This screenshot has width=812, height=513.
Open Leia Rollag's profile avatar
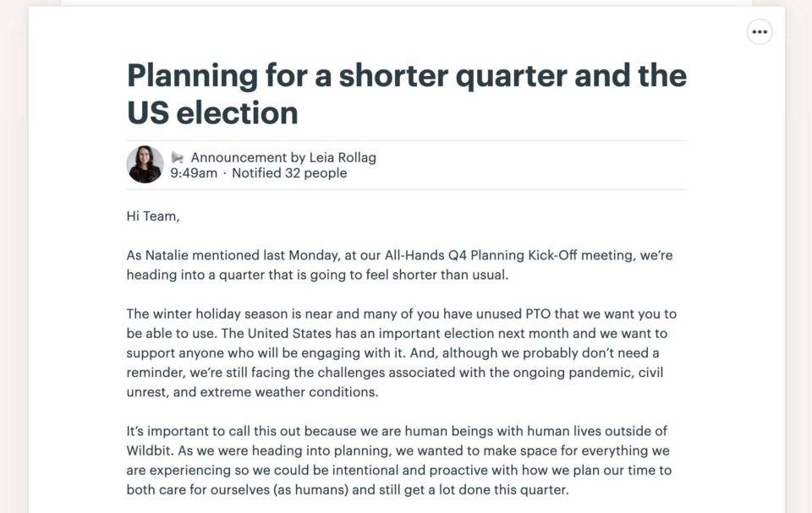[x=145, y=165]
